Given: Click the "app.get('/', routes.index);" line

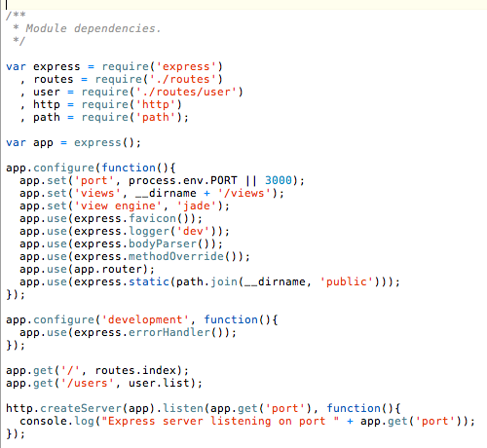Looking at the screenshot, I should (97, 370).
